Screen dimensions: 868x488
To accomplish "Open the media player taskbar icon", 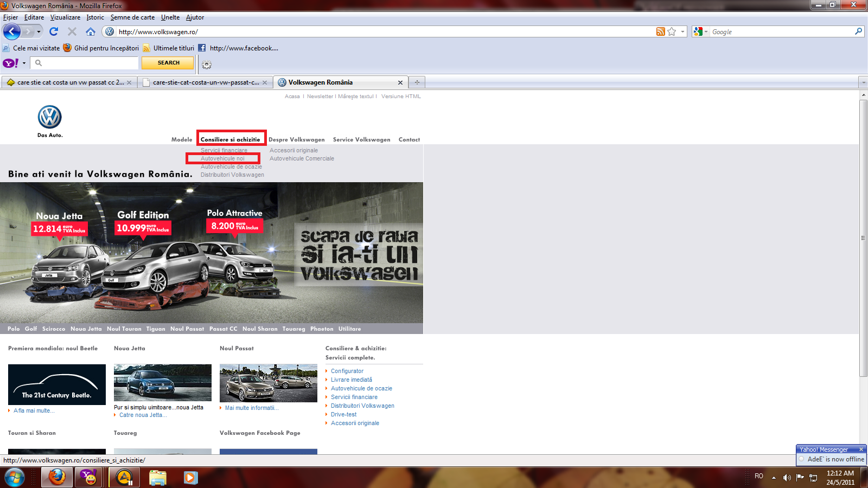I will click(190, 478).
